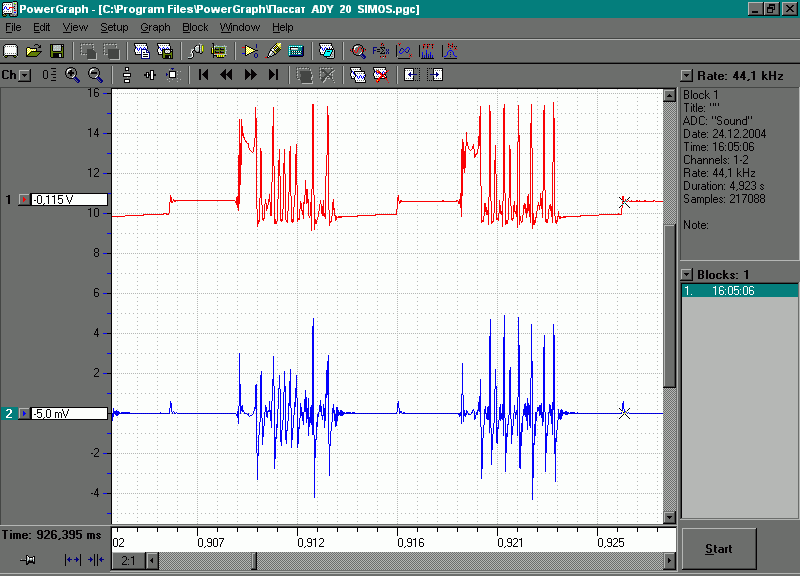Viewport: 800px width, 576px height.
Task: Save the file with the floppy disk icon
Action: tap(57, 51)
